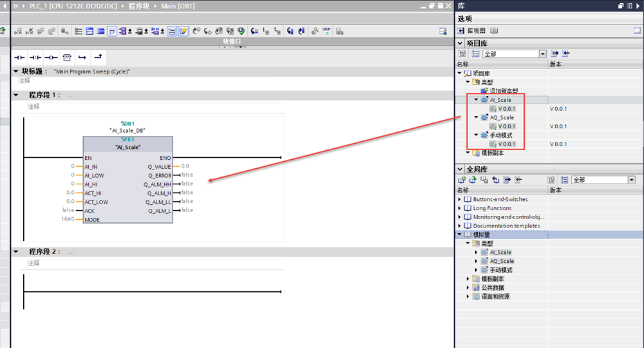Click the AI_IN input value 0
Viewport: 644px width, 348px height.
coord(73,166)
